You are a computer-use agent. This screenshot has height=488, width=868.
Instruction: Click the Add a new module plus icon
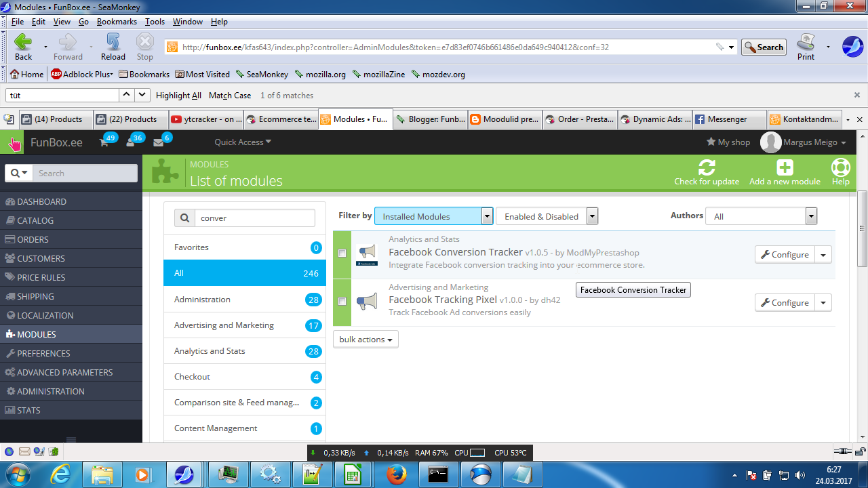(x=785, y=167)
